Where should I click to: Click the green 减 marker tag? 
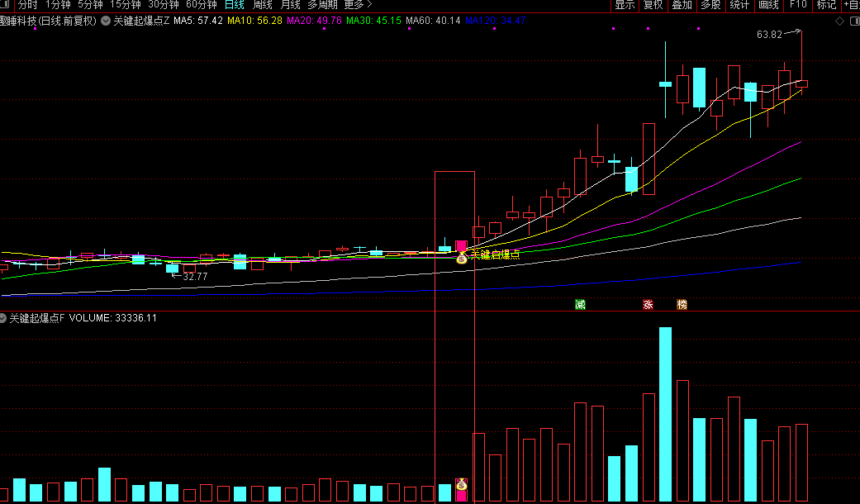click(580, 304)
